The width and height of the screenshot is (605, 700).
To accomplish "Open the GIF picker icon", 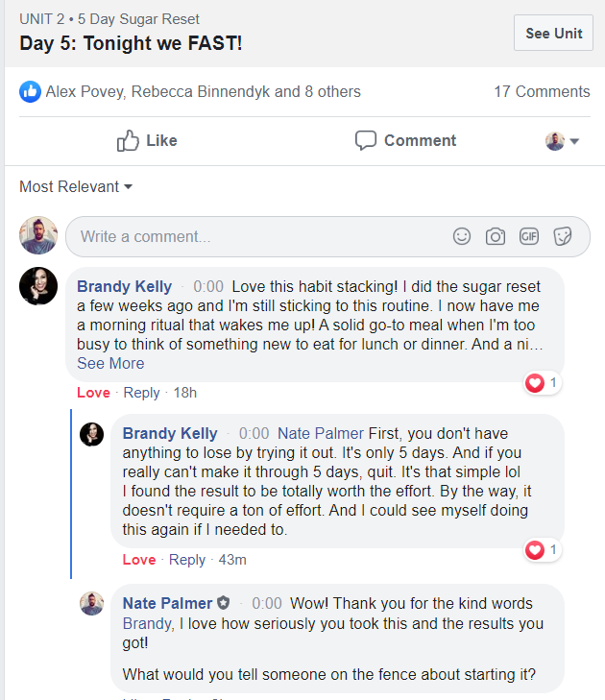I will pos(529,236).
